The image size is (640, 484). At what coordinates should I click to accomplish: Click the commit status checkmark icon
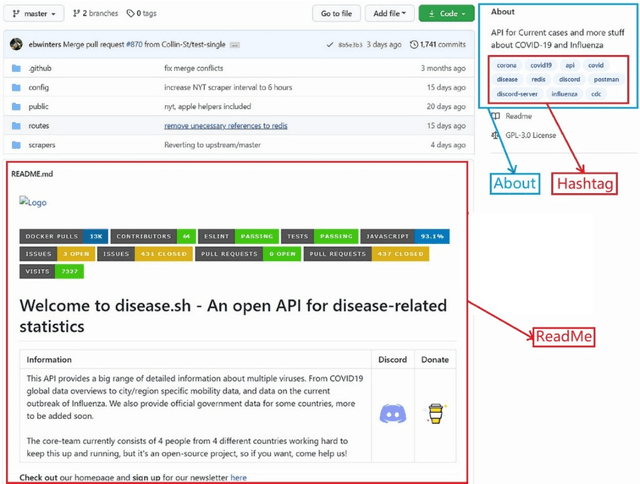[x=330, y=45]
